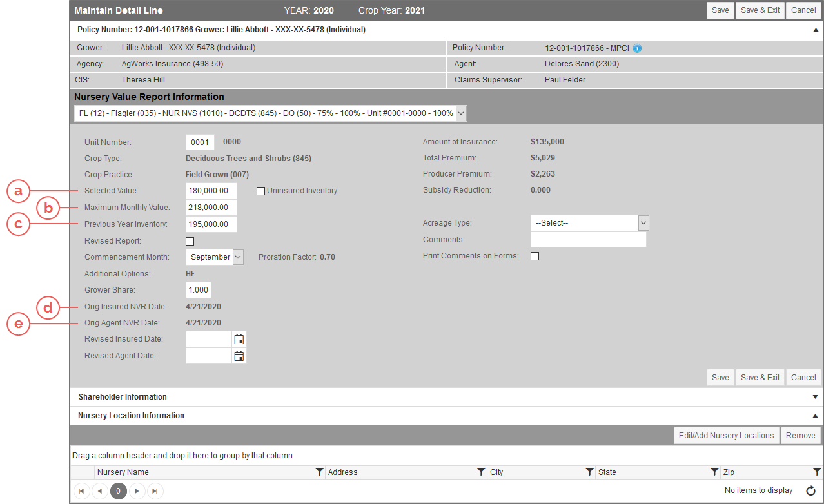The width and height of the screenshot is (824, 504).
Task: Go to next page of grid
Action: pyautogui.click(x=137, y=491)
